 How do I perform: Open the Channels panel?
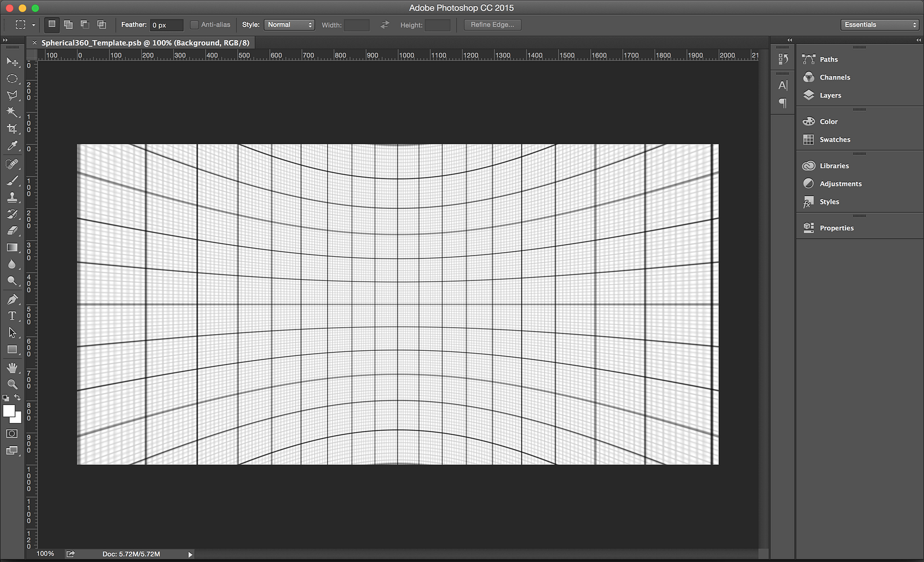coord(834,77)
